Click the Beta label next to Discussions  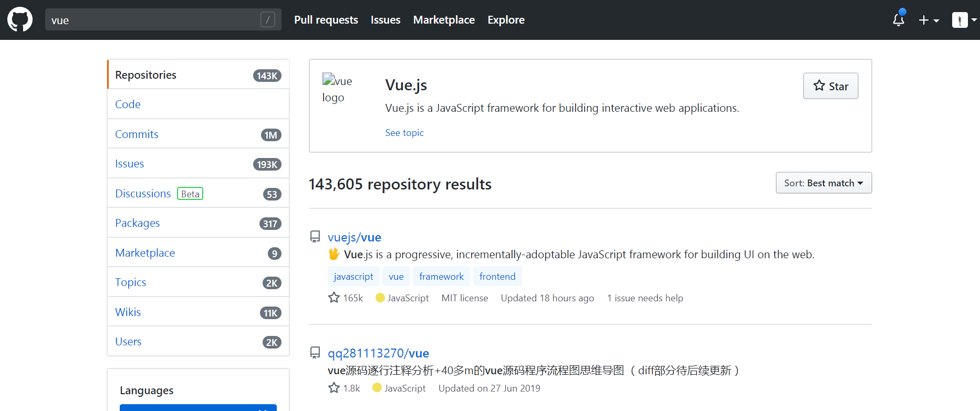pos(190,194)
